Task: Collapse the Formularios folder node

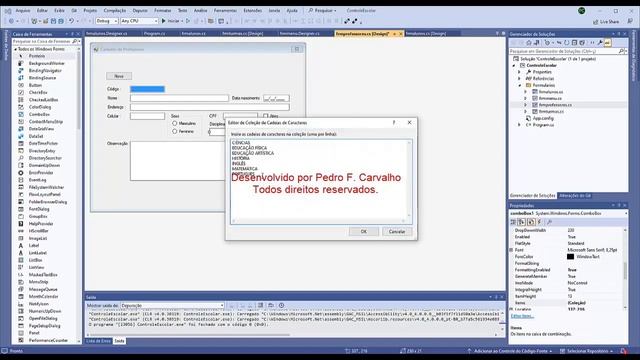Action: pos(520,85)
